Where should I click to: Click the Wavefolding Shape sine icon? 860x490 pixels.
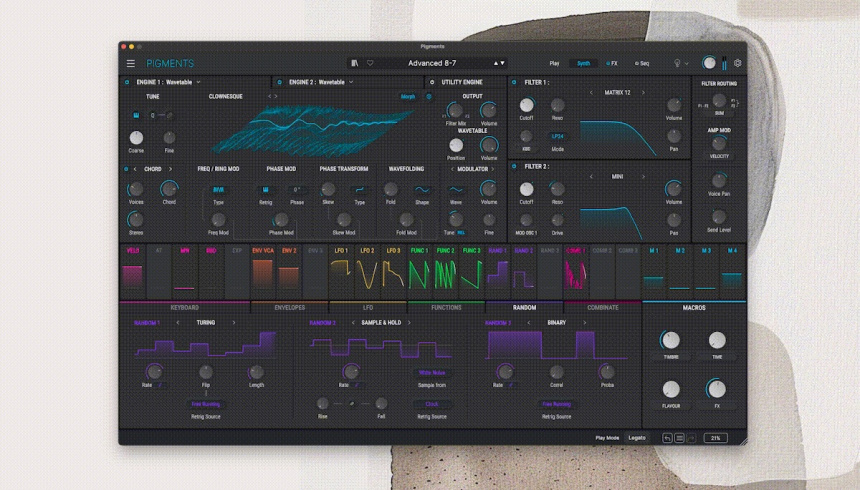tap(422, 190)
